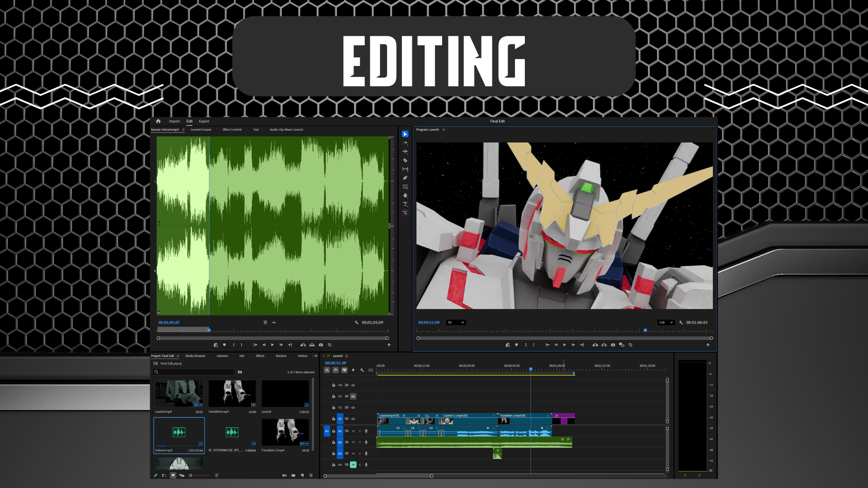Select the Type tool

pos(405,204)
